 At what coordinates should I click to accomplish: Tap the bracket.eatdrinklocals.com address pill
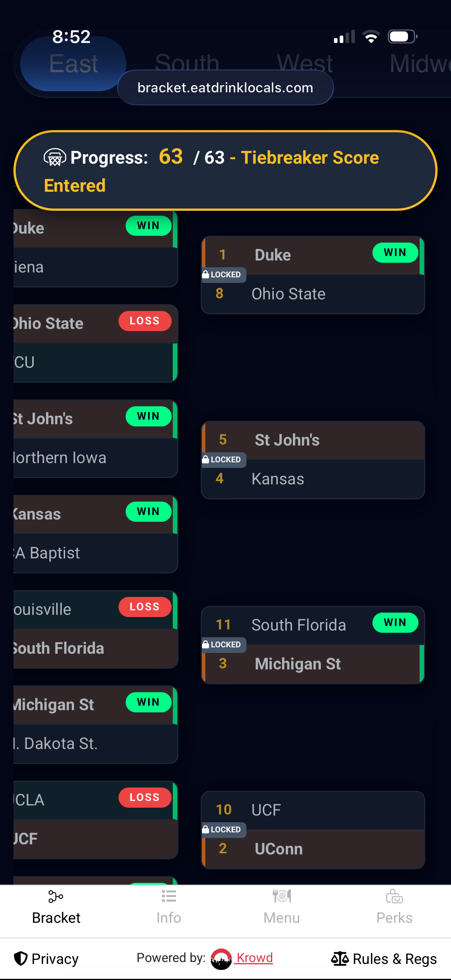tap(225, 87)
